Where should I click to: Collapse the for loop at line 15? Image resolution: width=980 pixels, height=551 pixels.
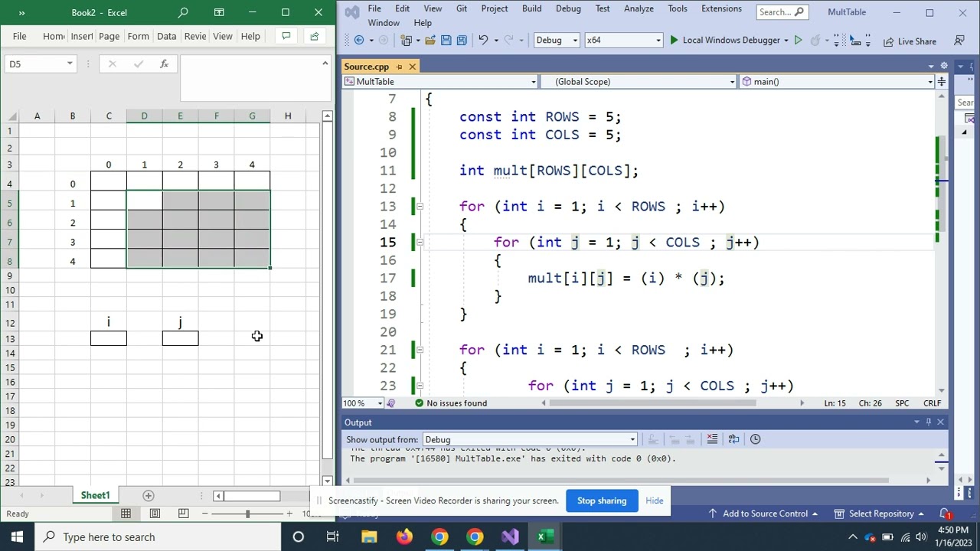pos(420,243)
